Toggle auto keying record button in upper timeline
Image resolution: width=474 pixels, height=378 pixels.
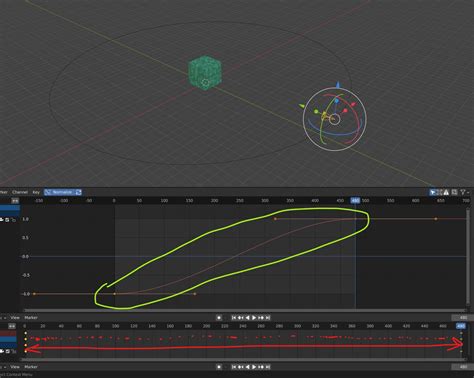[219, 318]
